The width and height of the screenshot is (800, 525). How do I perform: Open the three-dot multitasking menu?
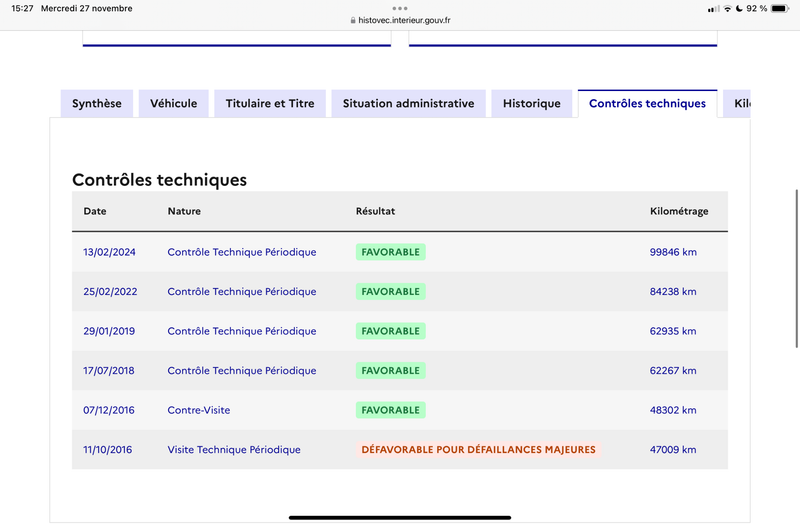pos(400,8)
